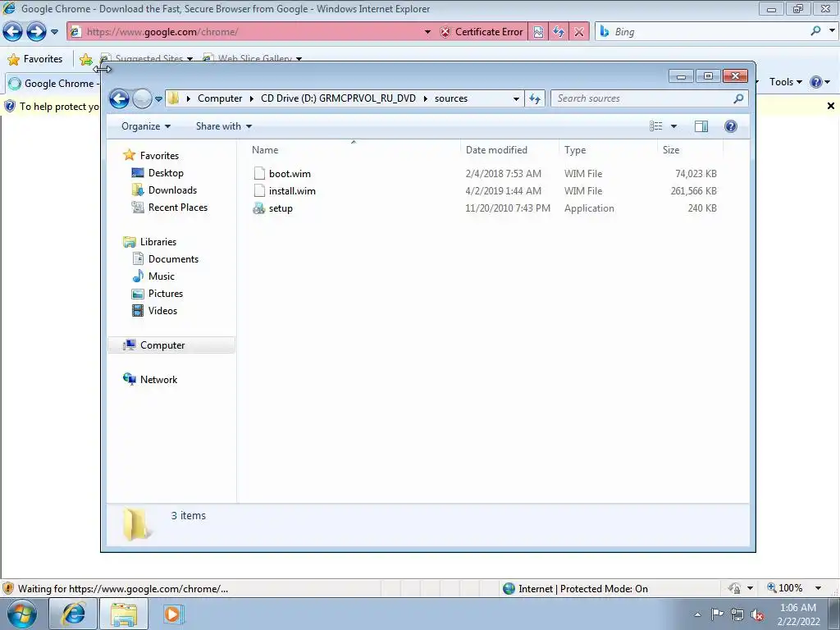
Task: Open the Share with menu
Action: point(223,126)
